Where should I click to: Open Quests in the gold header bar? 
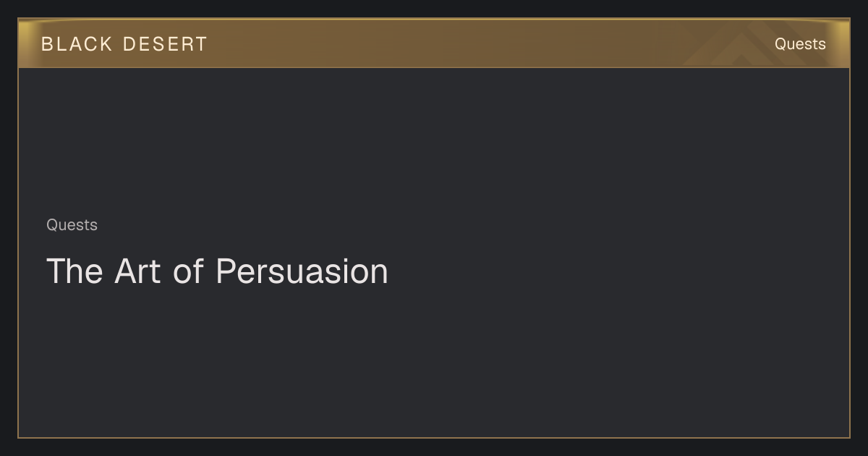pos(800,44)
